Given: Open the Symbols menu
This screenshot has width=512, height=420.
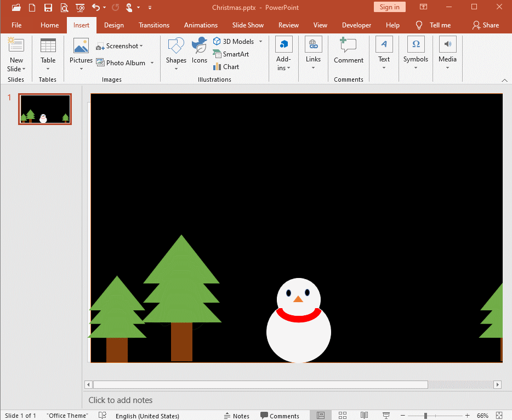Looking at the screenshot, I should (416, 53).
